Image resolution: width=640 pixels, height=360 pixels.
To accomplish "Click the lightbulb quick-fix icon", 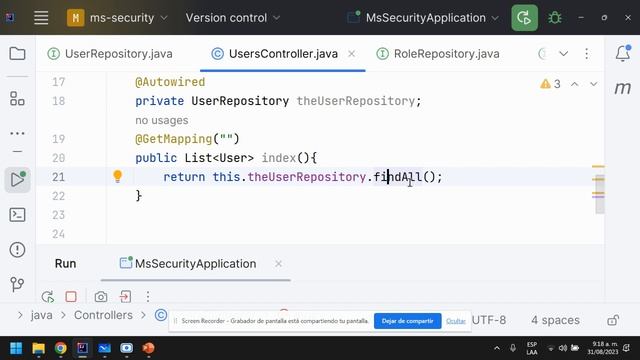I will coord(118,176).
